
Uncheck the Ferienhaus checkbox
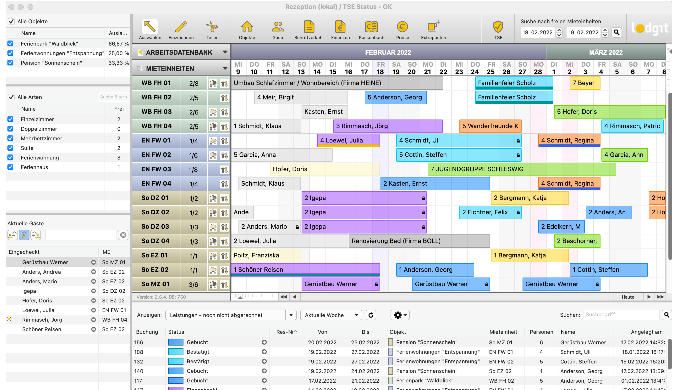coord(10,167)
